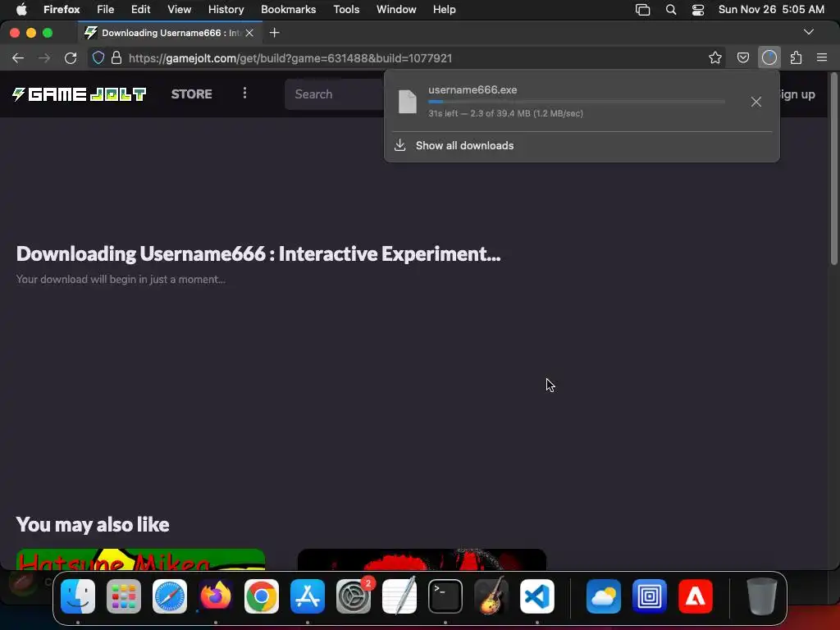Save page to Pocket
Viewport: 840px width, 630px height.
[742, 58]
